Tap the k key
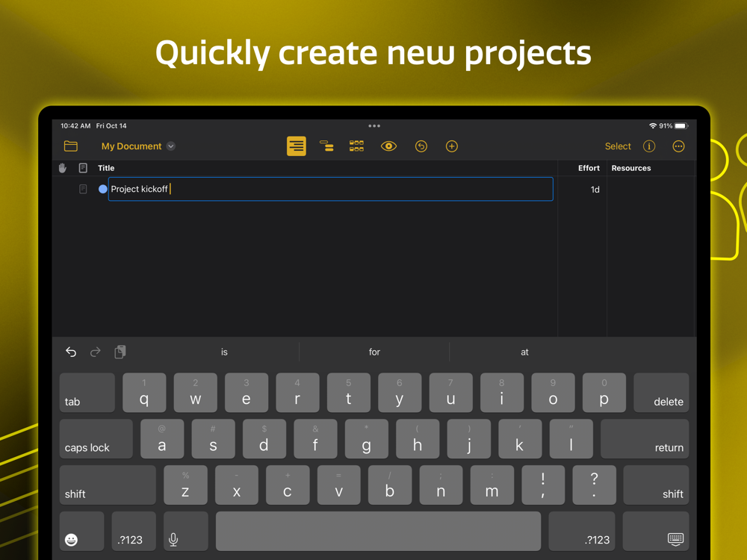747x560 pixels. 520,438
